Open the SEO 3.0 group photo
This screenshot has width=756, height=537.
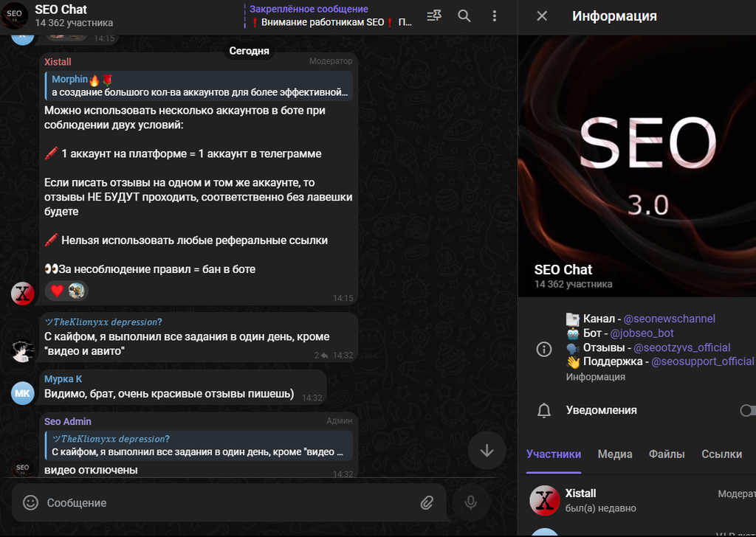637,166
